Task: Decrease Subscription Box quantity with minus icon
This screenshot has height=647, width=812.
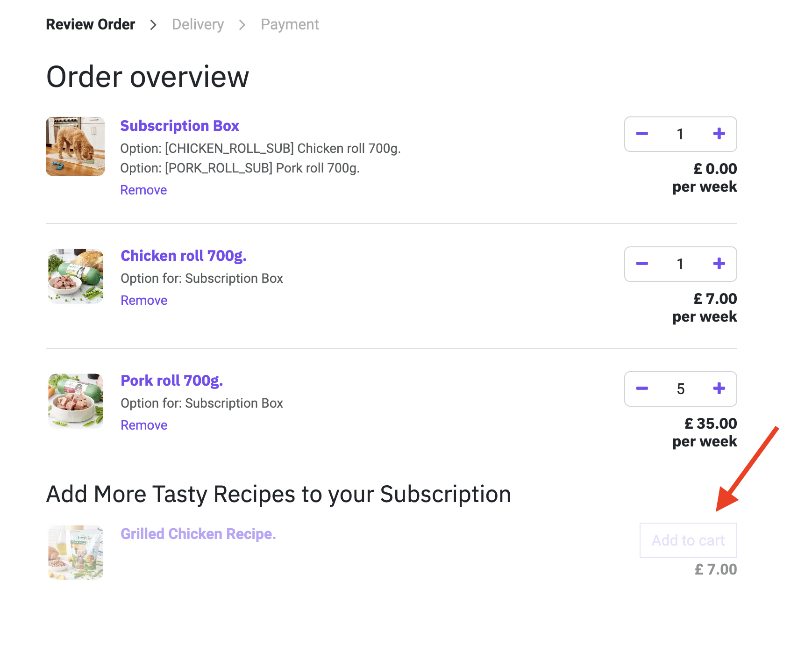Action: pos(642,134)
